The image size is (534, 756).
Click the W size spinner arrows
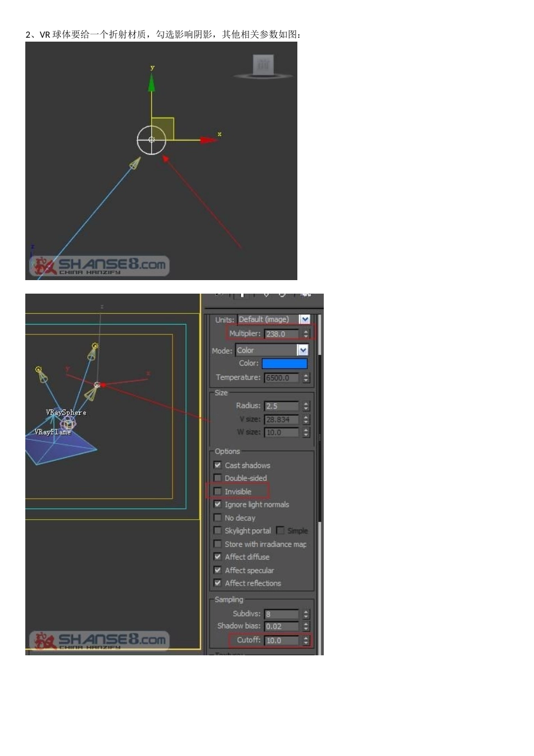[306, 432]
